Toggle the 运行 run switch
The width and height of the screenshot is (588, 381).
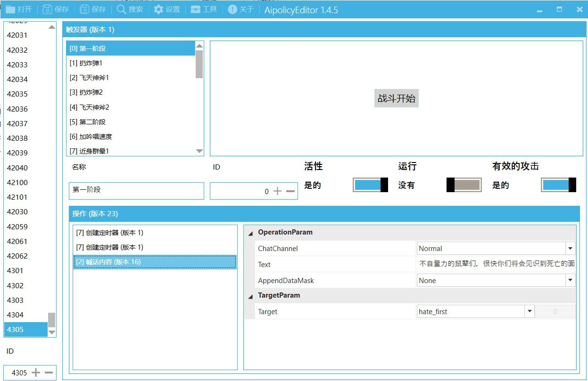[x=464, y=185]
